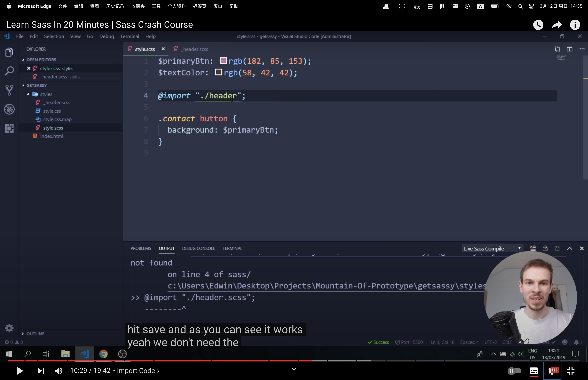Click the Open Changes compare icon
Screen dimensions: 588x380
point(557,49)
